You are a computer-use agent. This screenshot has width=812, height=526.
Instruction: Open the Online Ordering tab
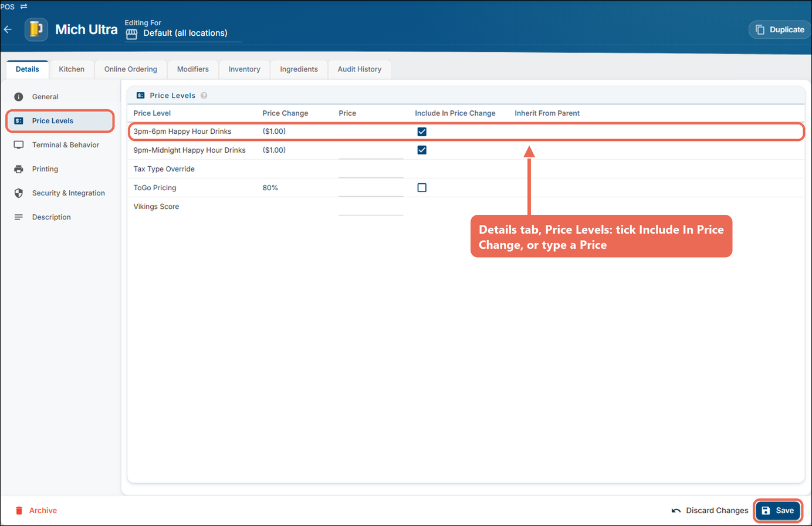point(131,69)
